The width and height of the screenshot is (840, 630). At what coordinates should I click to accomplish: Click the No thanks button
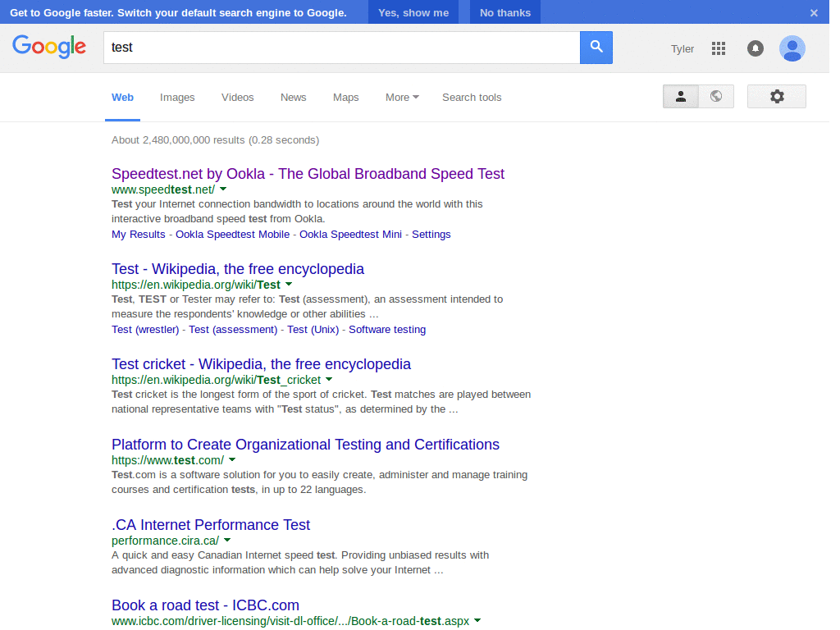(505, 13)
